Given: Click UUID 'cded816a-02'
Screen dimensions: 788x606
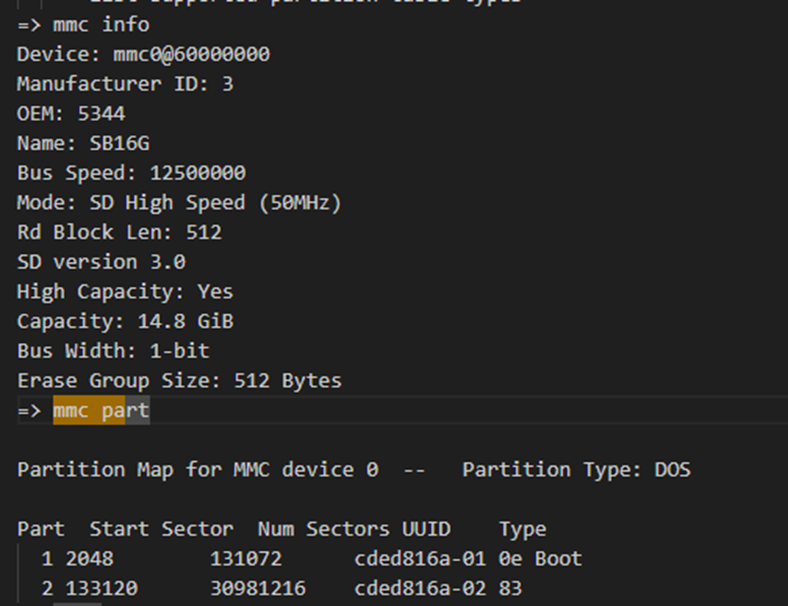Looking at the screenshot, I should [x=421, y=588].
